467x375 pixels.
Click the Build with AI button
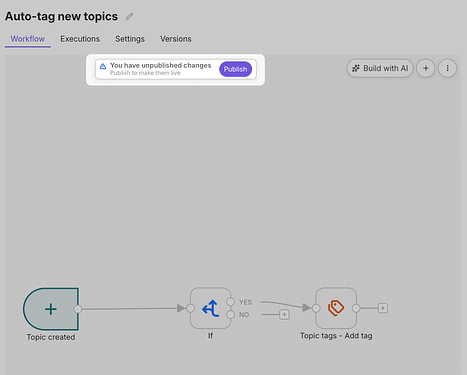coord(380,68)
